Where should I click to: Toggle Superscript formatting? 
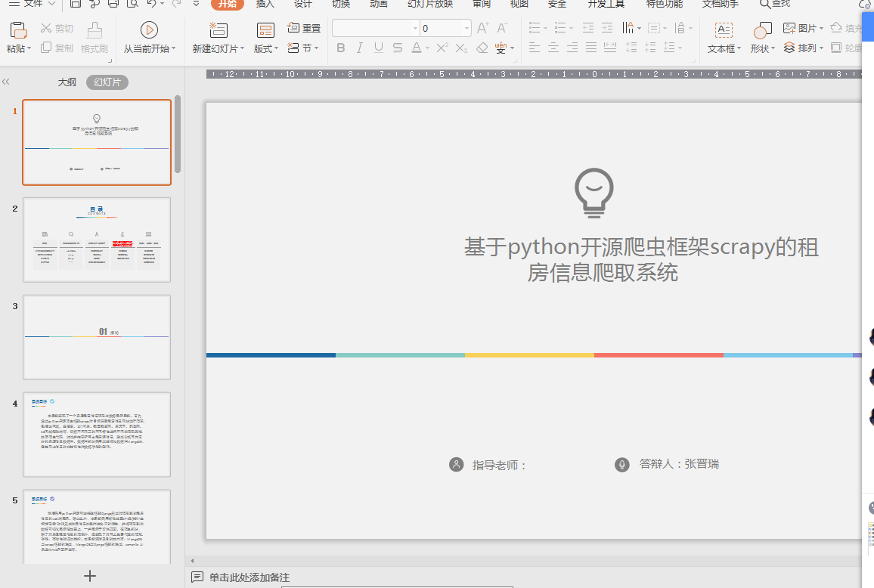(x=442, y=48)
